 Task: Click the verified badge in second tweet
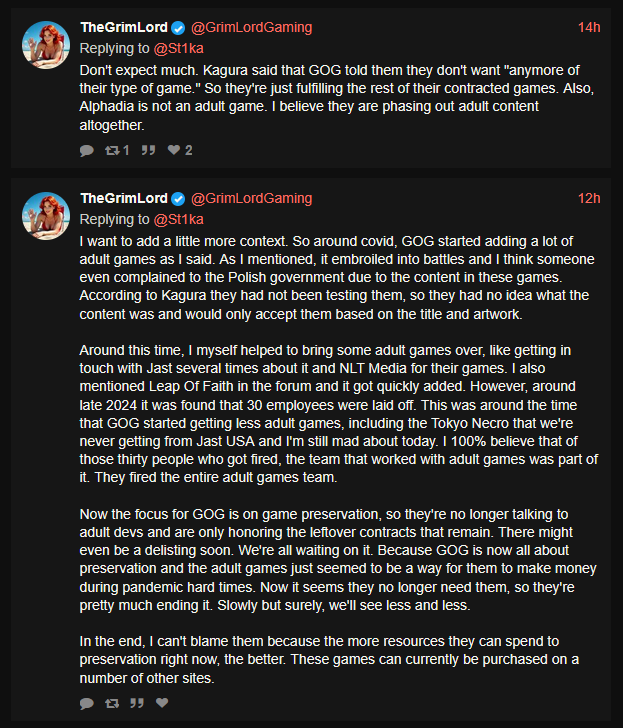(178, 199)
